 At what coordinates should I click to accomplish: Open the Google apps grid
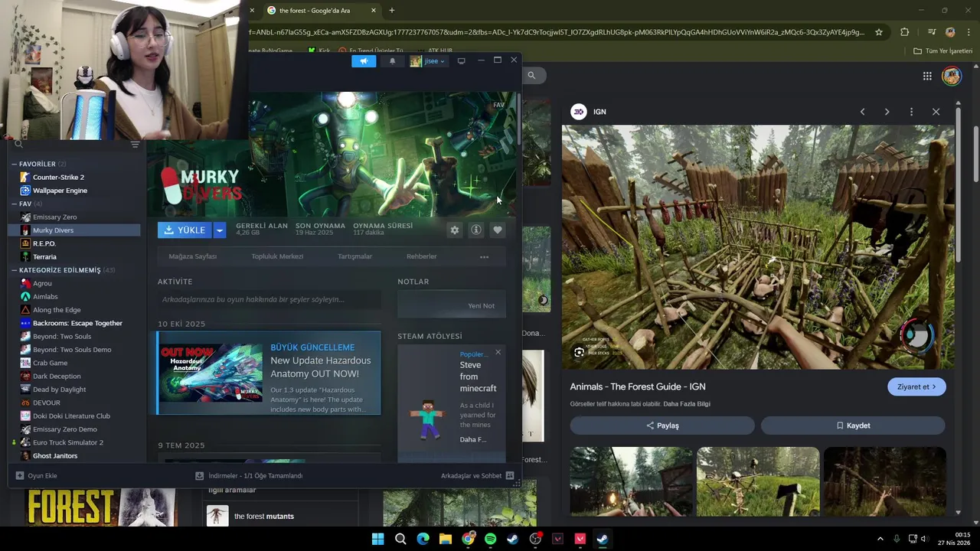point(927,76)
